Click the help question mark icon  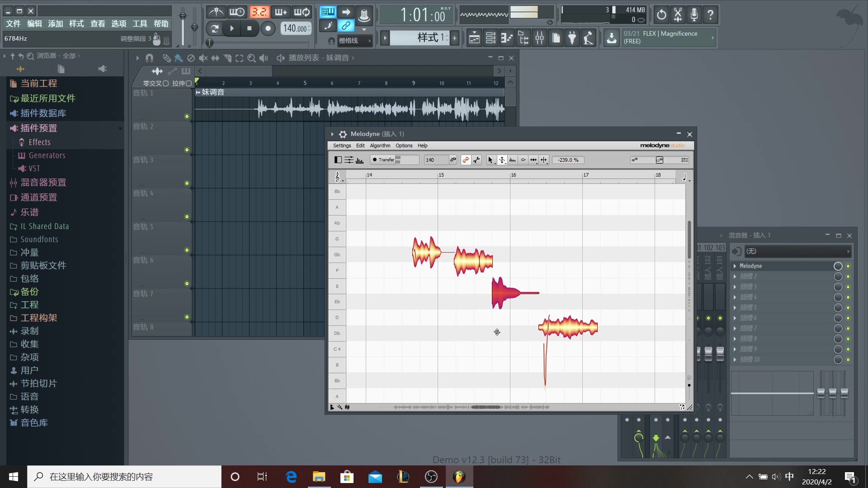coord(710,15)
